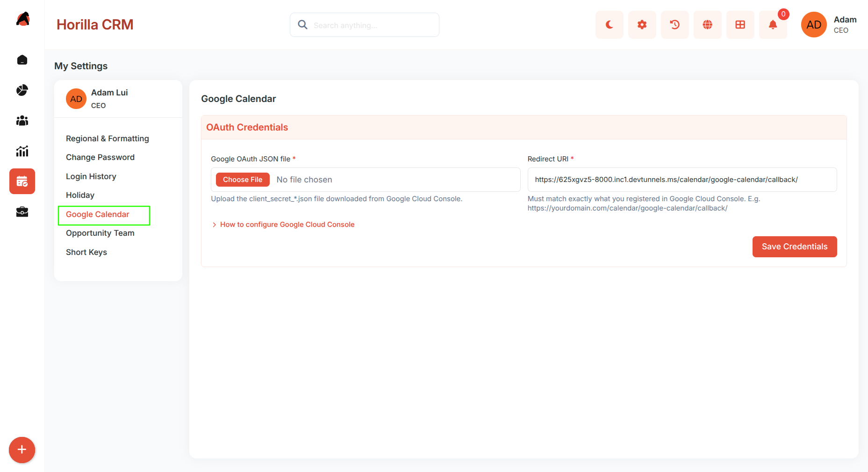Image resolution: width=868 pixels, height=472 pixels.
Task: Open Regional & Formatting settings
Action: coord(108,138)
